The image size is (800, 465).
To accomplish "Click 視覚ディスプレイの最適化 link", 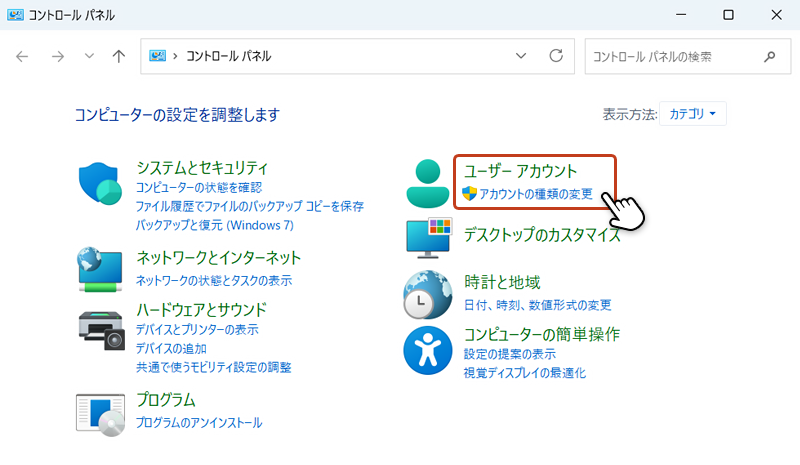I will [x=524, y=373].
